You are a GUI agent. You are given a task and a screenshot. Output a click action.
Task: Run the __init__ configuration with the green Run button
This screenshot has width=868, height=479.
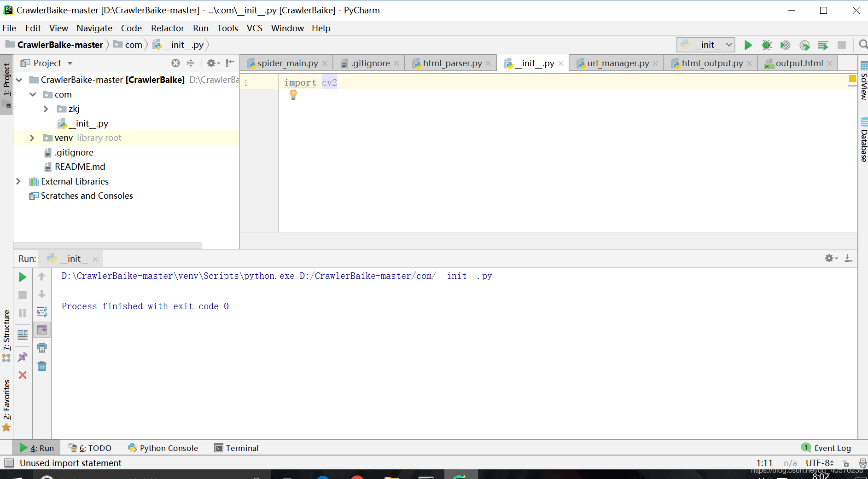click(748, 45)
